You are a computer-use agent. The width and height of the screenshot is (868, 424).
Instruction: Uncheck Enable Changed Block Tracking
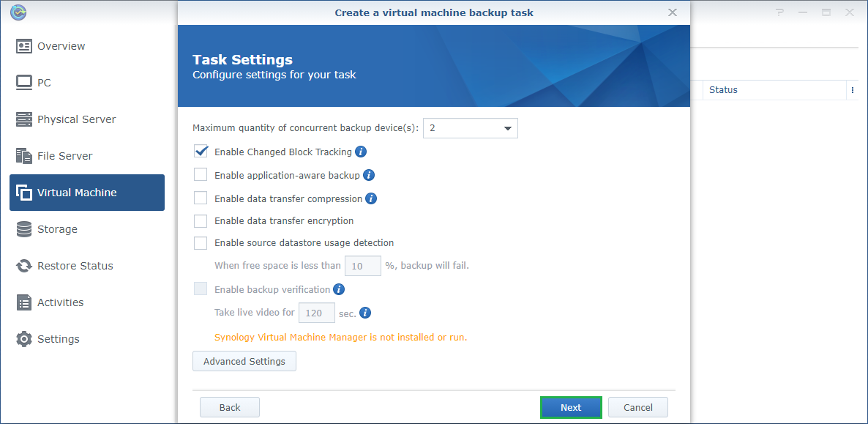click(201, 152)
